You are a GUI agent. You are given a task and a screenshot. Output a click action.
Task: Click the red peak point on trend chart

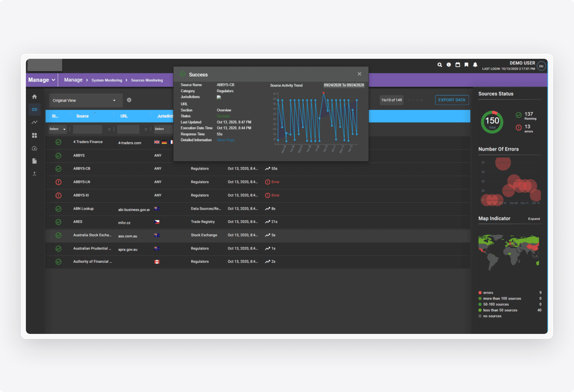point(323,93)
